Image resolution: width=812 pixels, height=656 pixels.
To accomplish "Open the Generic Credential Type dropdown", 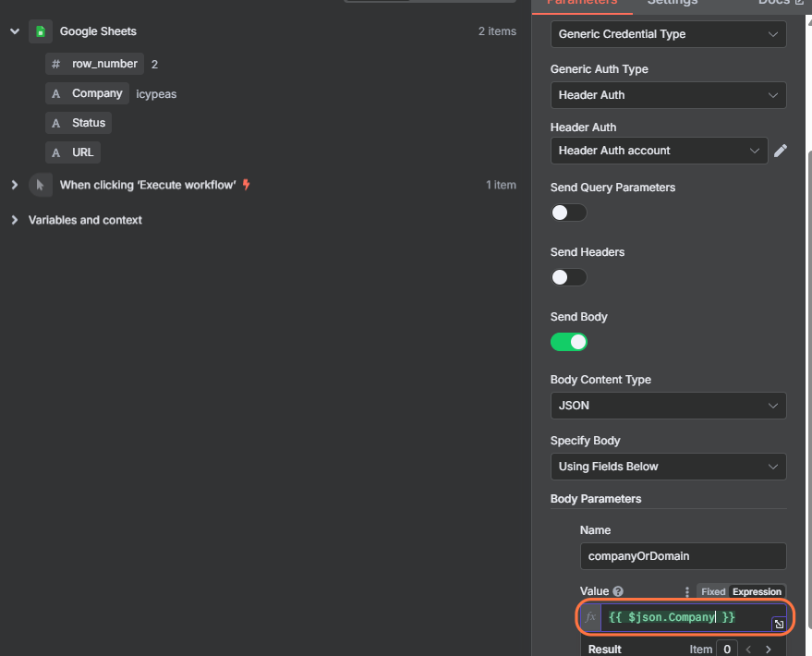I will tap(668, 34).
